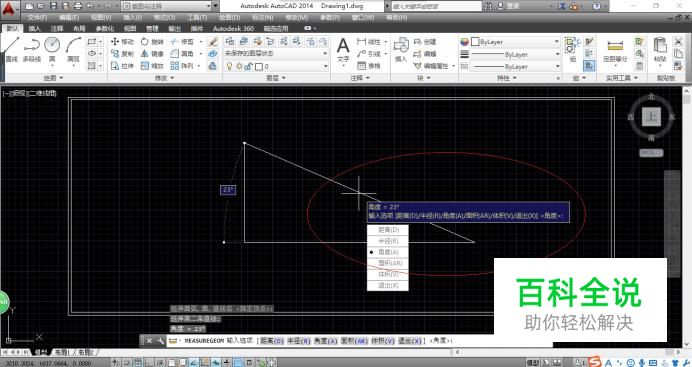
Task: Open the ByLayer color dropdown
Action: (x=515, y=42)
